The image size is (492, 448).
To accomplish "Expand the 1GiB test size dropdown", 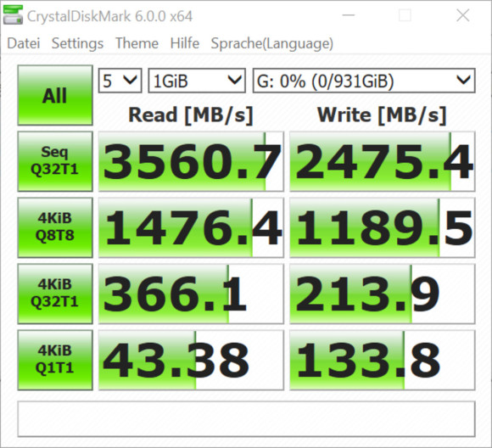I will click(x=197, y=81).
